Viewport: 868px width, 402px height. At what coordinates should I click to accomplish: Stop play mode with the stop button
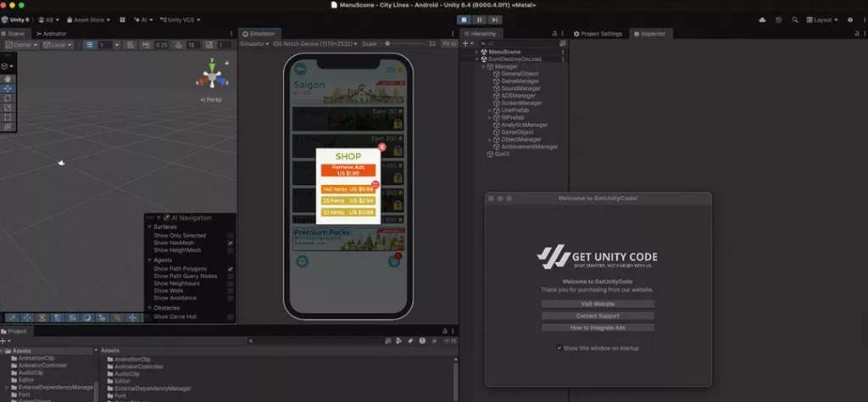pos(464,20)
